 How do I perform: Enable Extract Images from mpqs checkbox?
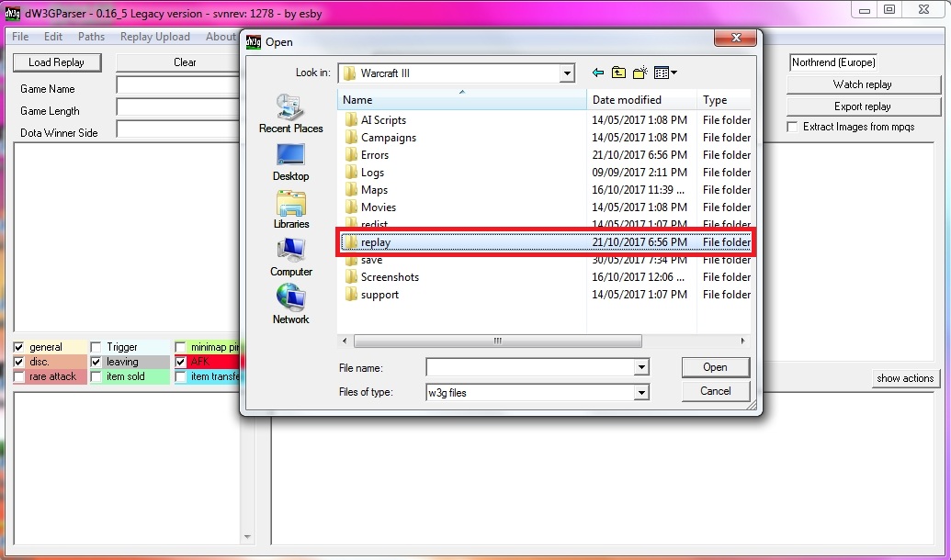pyautogui.click(x=792, y=127)
